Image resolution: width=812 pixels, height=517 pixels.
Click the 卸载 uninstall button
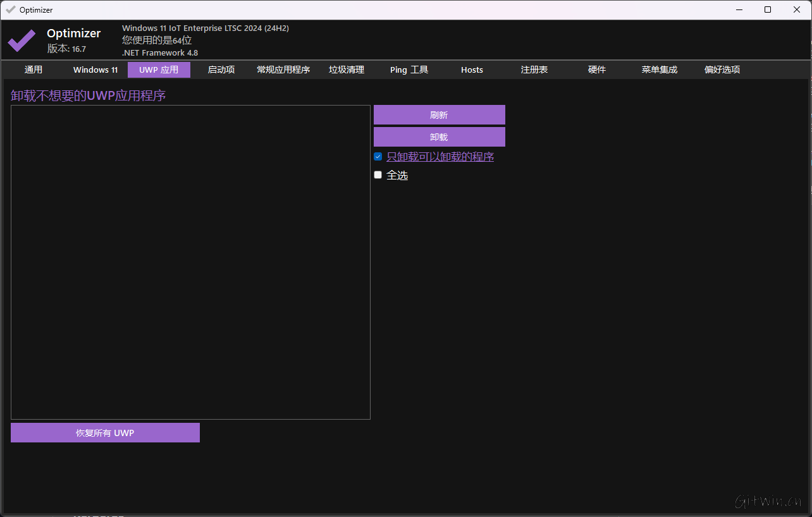coord(439,137)
